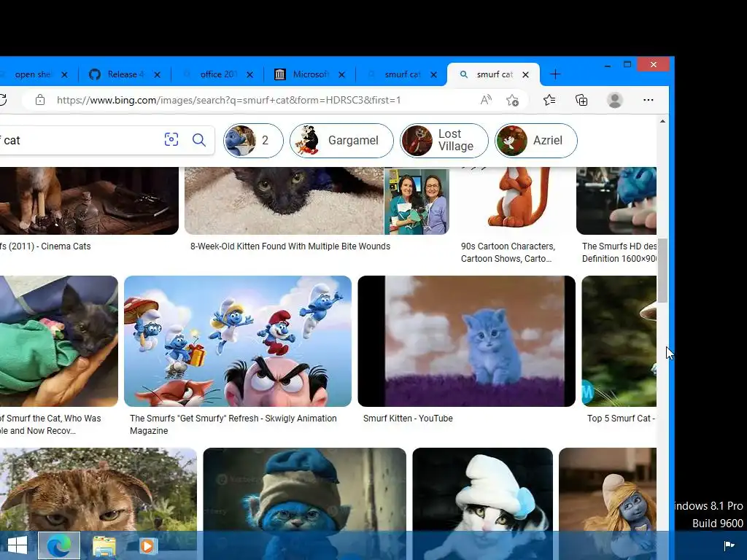Open the blue cat with hat image
This screenshot has height=560, width=747.
coord(304,489)
